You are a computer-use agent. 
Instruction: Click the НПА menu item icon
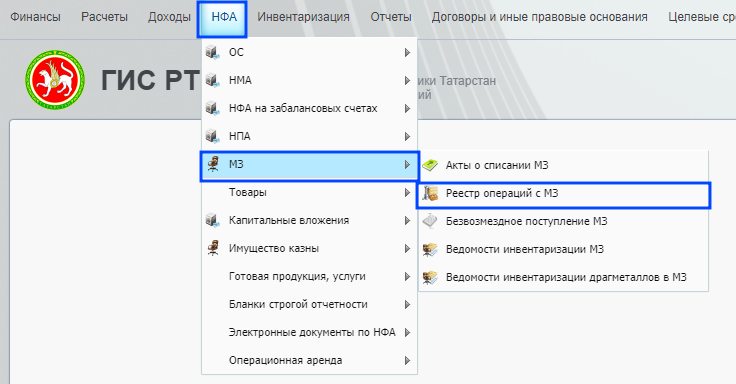(x=213, y=137)
